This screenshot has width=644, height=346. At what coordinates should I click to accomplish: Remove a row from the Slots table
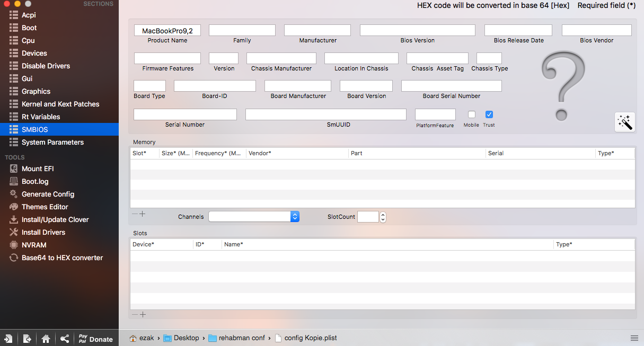135,314
